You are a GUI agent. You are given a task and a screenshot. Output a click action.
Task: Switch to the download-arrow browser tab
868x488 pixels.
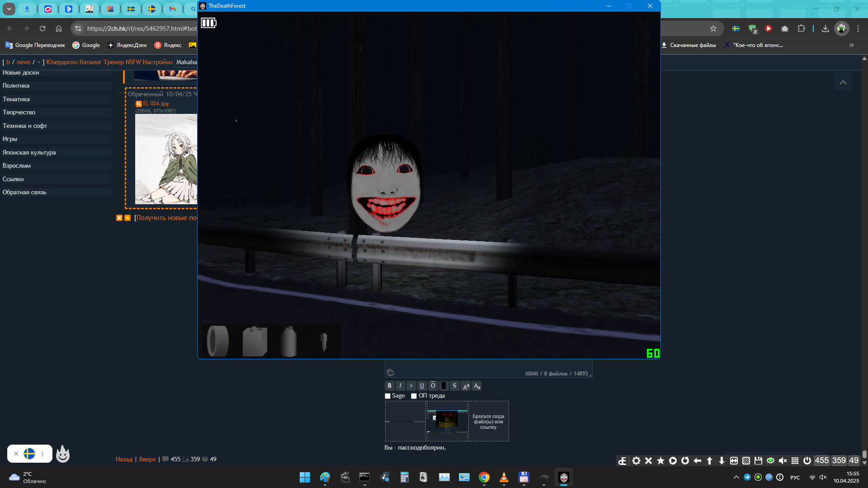(x=27, y=9)
